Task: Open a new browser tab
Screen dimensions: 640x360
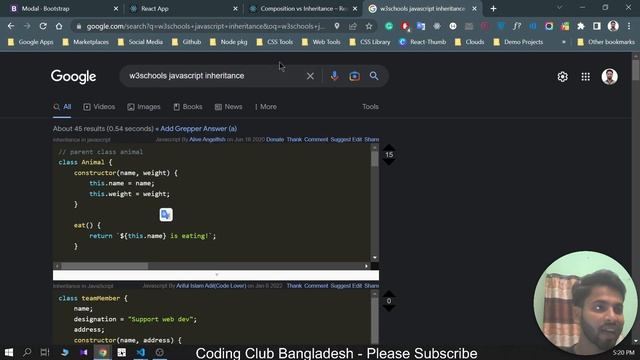Action: [x=493, y=9]
